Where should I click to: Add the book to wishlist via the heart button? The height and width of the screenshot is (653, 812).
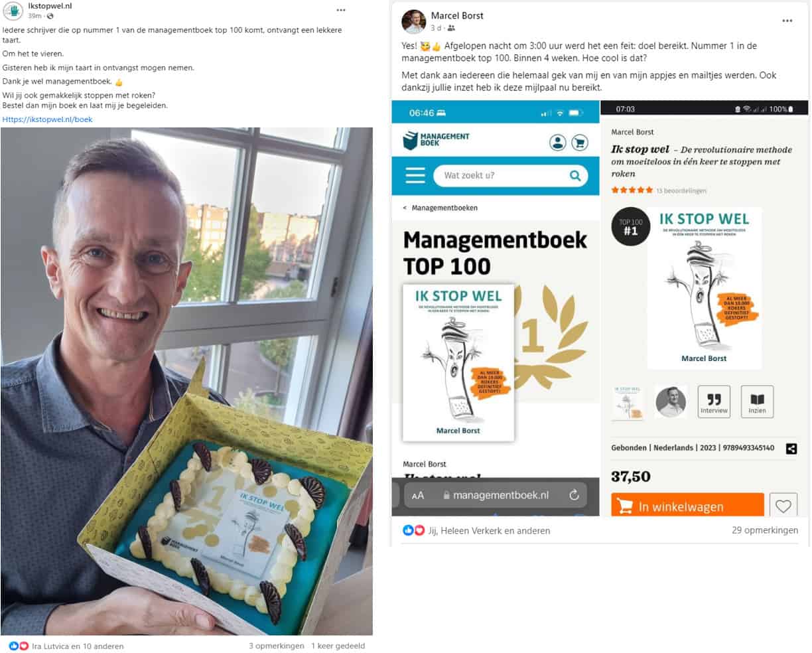pyautogui.click(x=783, y=506)
